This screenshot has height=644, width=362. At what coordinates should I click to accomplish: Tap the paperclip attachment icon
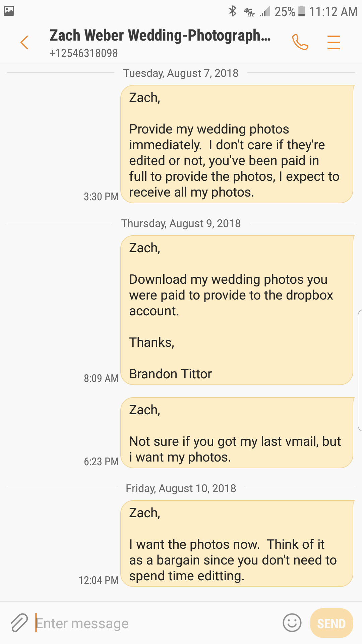[19, 623]
